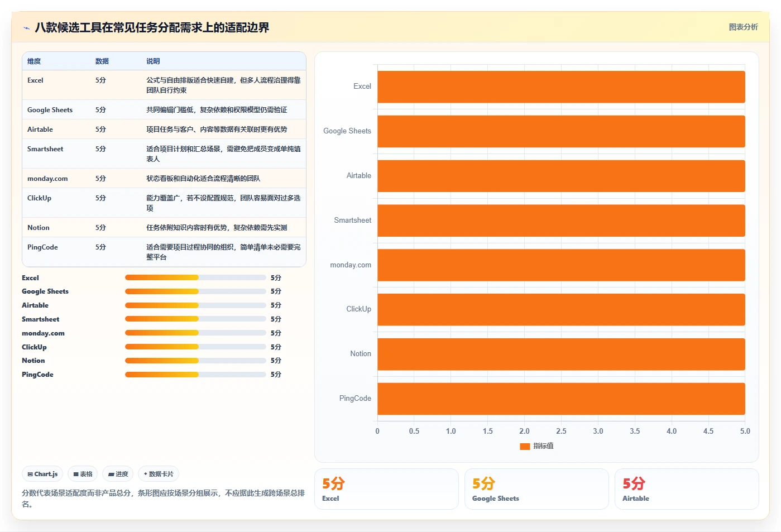The image size is (781, 532).
Task: Click the description 适合需要项目过程协同的组织
Action: point(223,252)
